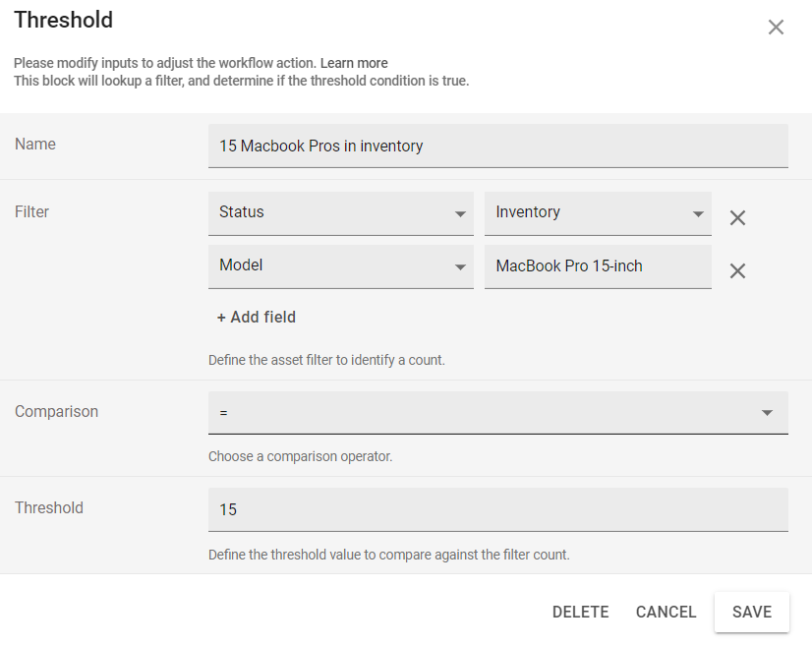
Task: Focus the Threshold value input showing 15
Action: [497, 509]
